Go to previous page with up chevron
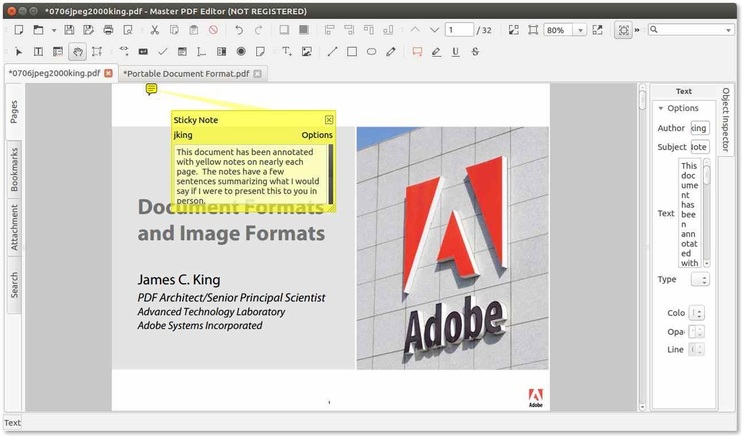 pos(415,30)
